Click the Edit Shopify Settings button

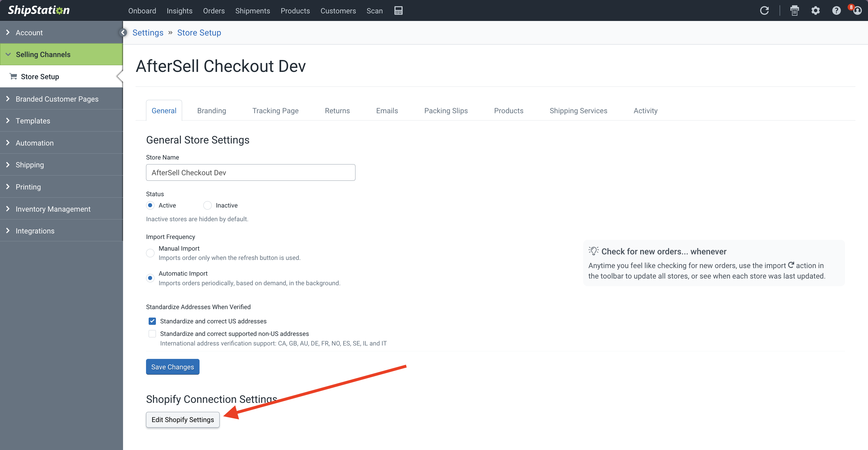coord(183,420)
